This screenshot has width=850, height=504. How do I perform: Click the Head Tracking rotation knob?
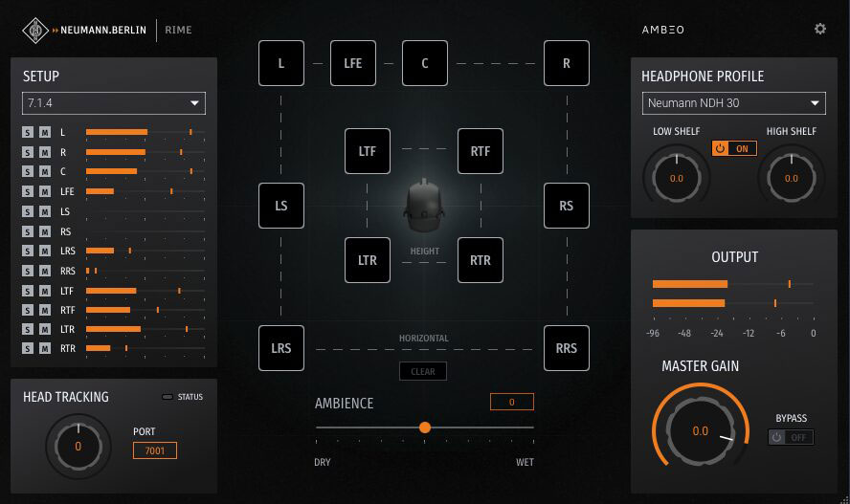pyautogui.click(x=78, y=446)
